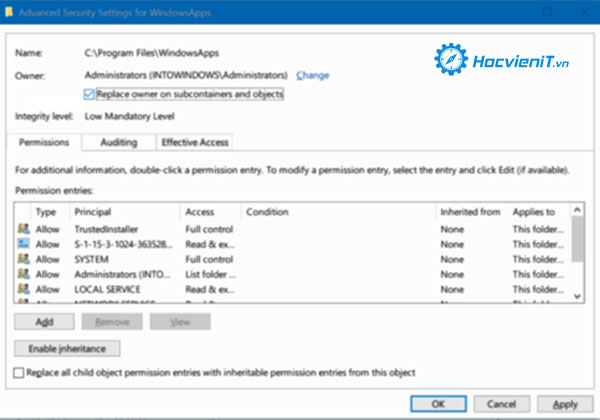The height and width of the screenshot is (420, 600).
Task: Click the Inherited from column header
Action: tap(470, 212)
